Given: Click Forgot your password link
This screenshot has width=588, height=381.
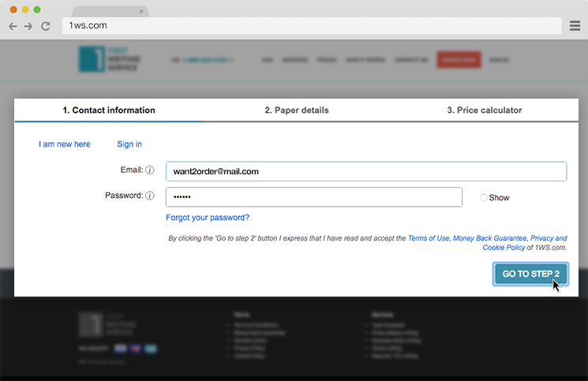Looking at the screenshot, I should (208, 218).
